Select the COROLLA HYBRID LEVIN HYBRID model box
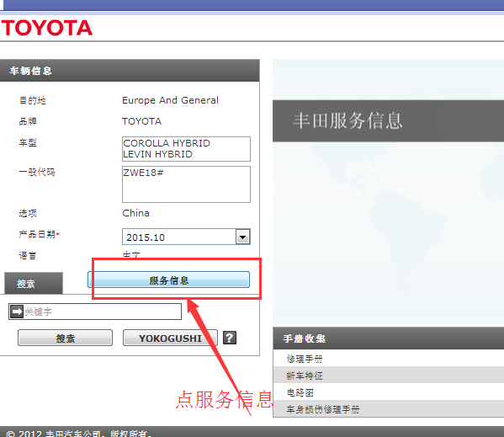 [x=186, y=149]
